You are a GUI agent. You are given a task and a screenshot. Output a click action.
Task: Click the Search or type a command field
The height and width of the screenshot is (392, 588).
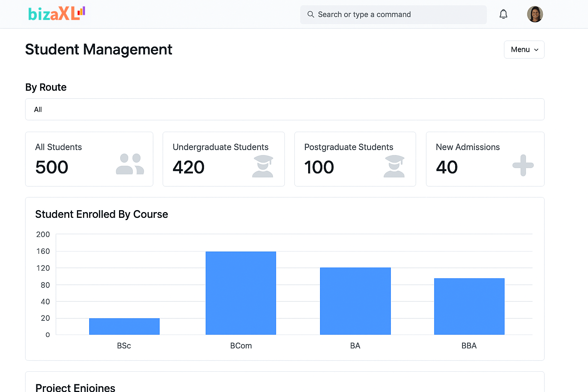pyautogui.click(x=393, y=14)
